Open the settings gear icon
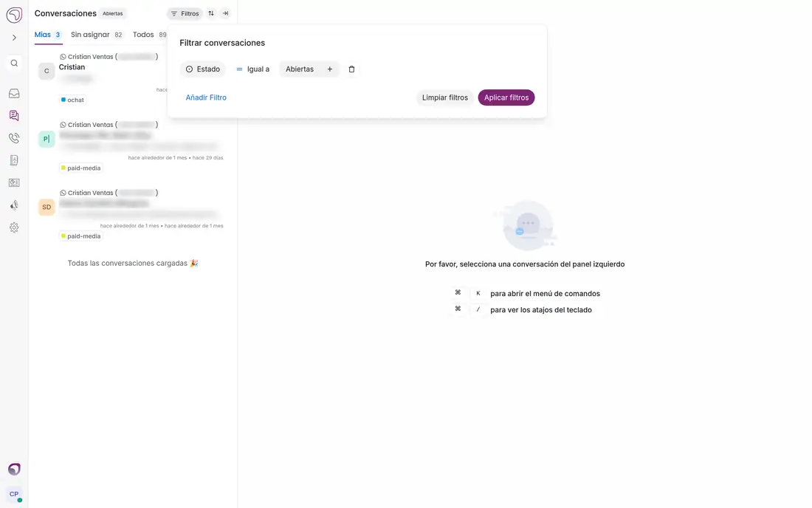The image size is (812, 508). click(x=14, y=227)
